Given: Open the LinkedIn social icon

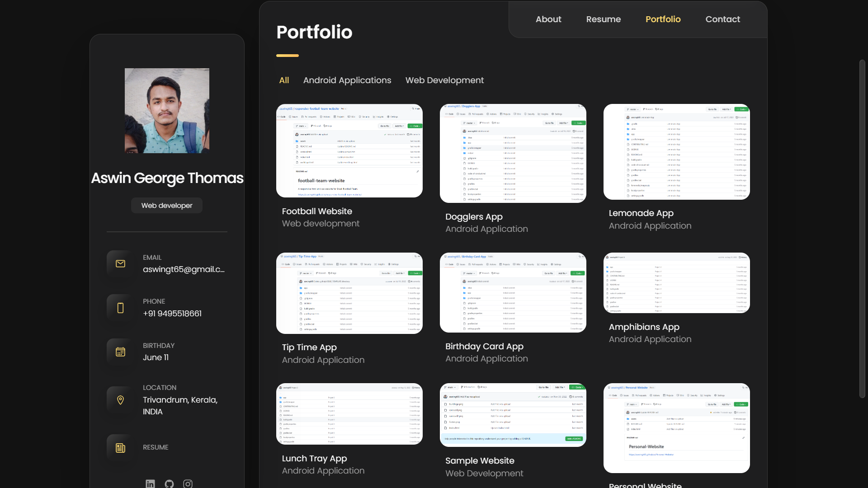Looking at the screenshot, I should [x=150, y=483].
